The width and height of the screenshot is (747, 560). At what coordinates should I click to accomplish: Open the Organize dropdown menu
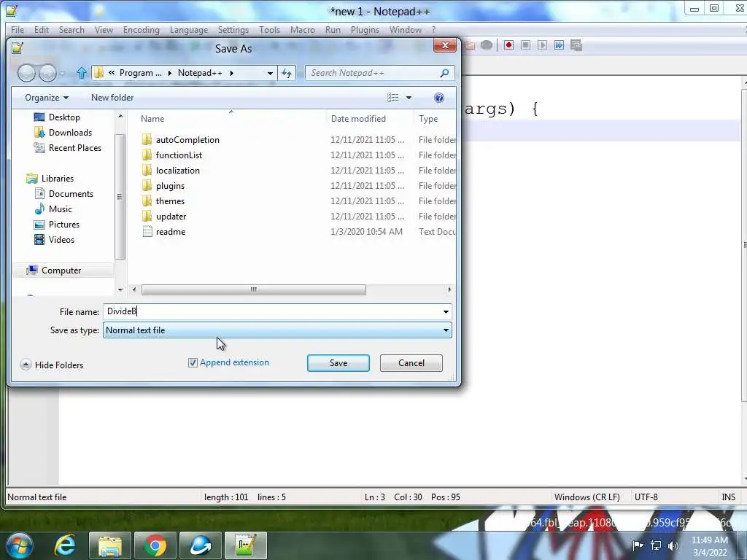[x=47, y=98]
